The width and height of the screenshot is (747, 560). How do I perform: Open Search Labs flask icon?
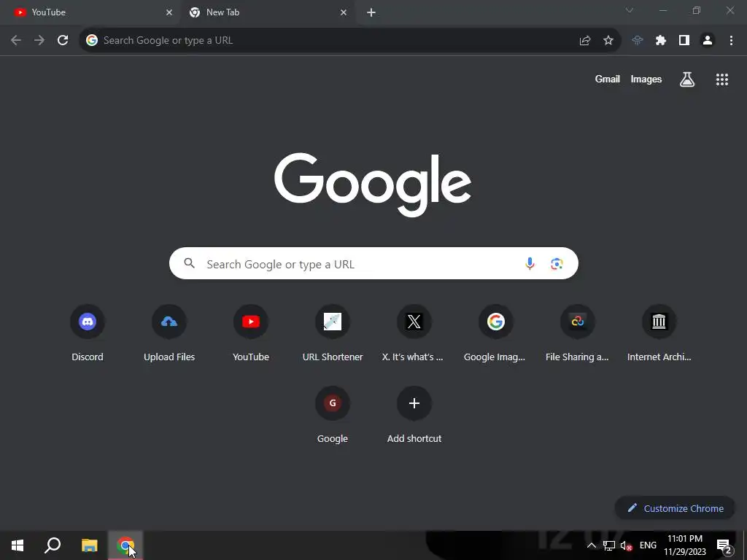point(687,79)
